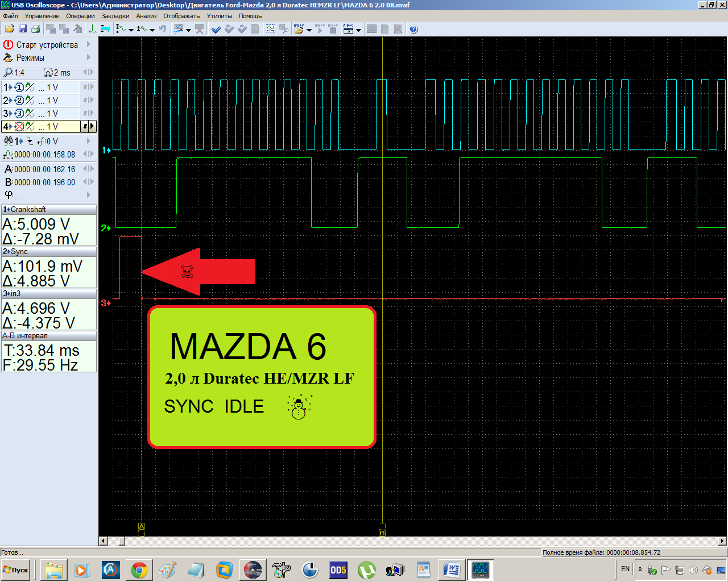Open the waveform cursor dropdown arrow
This screenshot has height=582, width=728.
click(x=131, y=30)
